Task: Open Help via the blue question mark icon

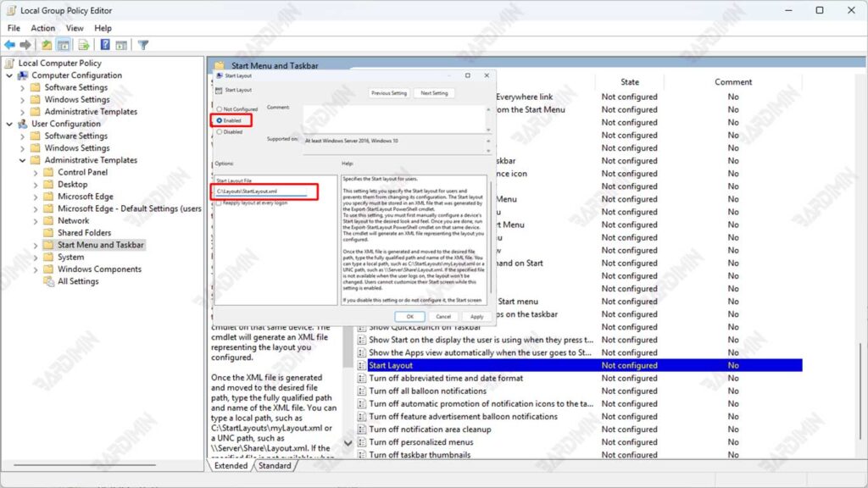Action: pyautogui.click(x=104, y=45)
